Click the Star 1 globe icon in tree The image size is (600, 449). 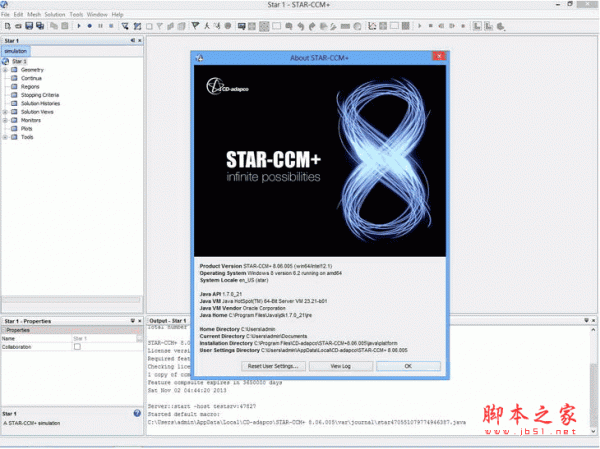click(5, 61)
